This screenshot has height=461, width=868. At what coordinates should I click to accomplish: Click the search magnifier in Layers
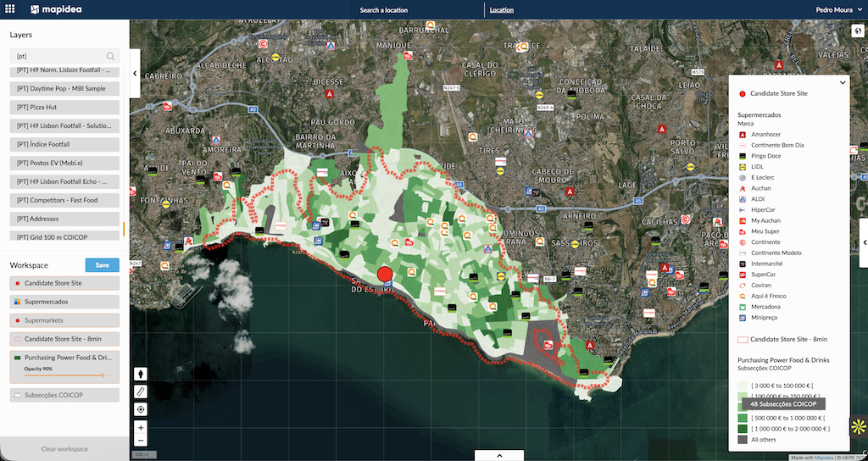(x=110, y=56)
